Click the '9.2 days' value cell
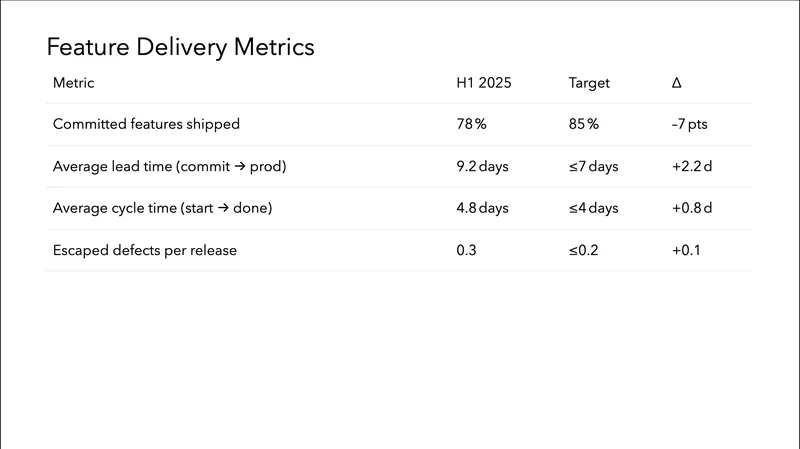800x449 pixels. pos(482,167)
